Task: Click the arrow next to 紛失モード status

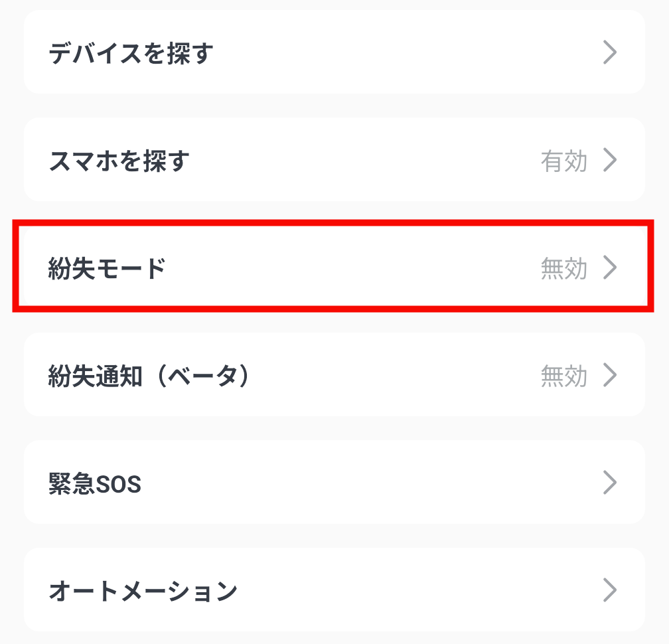Action: pos(610,268)
